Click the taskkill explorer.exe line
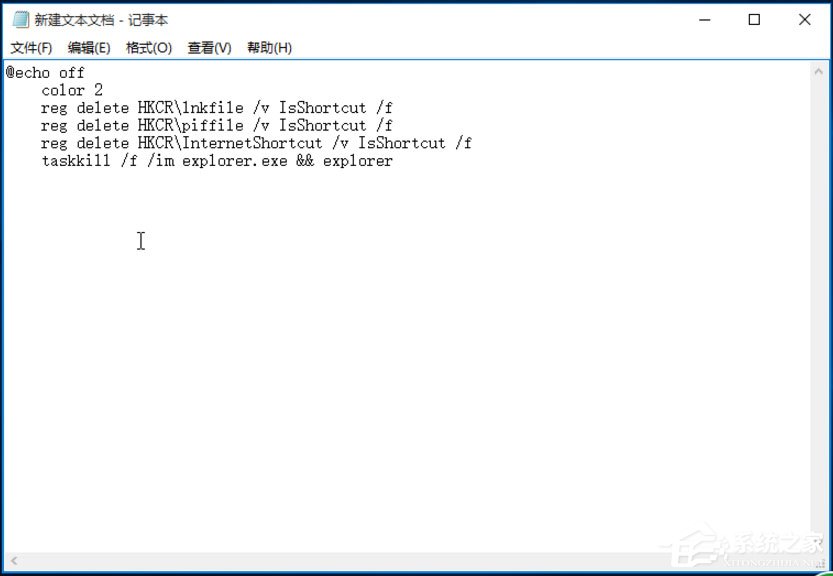 point(215,160)
